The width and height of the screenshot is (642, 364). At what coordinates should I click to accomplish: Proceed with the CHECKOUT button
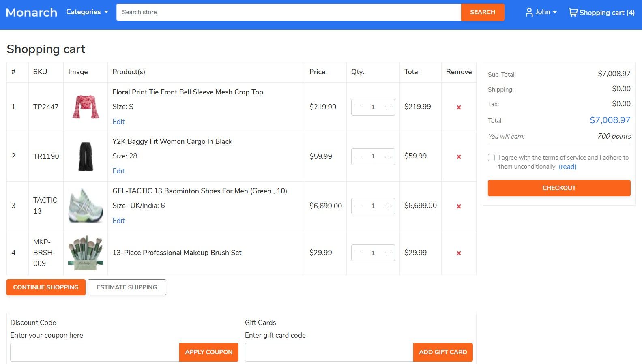[559, 188]
